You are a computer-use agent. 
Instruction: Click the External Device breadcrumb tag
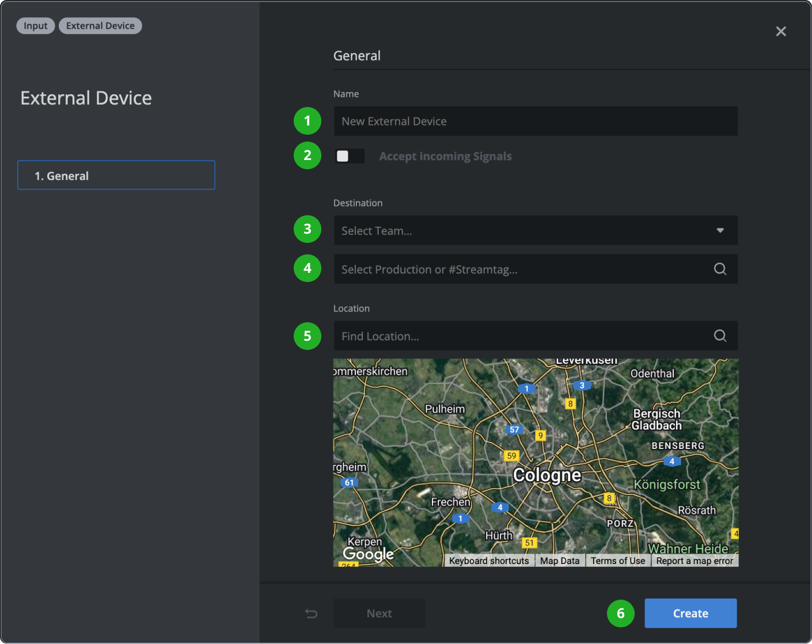point(100,26)
